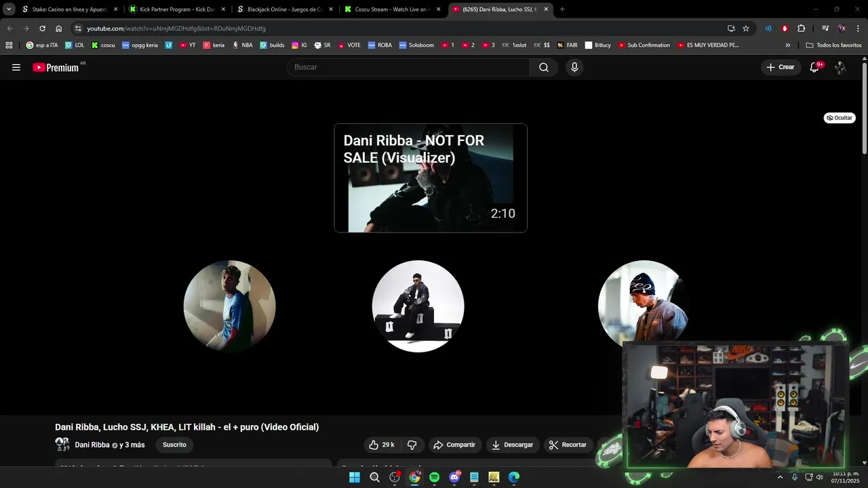
Task: Open a new Chrome tab
Action: click(x=562, y=9)
